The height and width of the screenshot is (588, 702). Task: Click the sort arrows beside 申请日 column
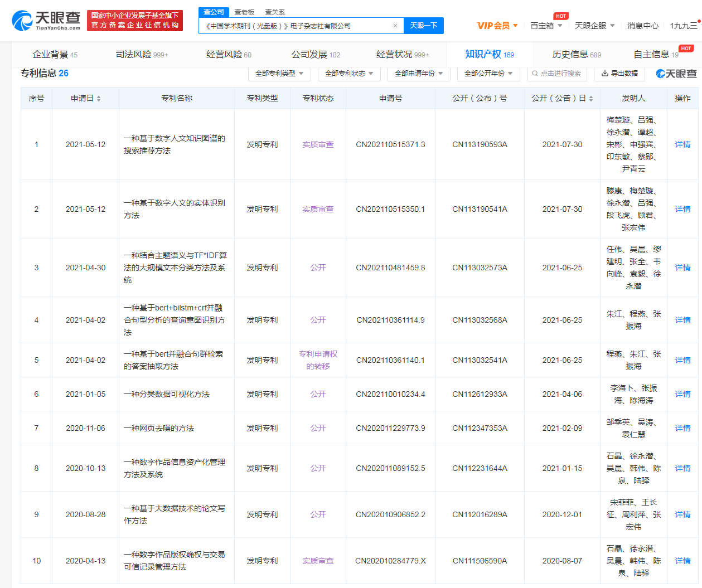pos(99,99)
